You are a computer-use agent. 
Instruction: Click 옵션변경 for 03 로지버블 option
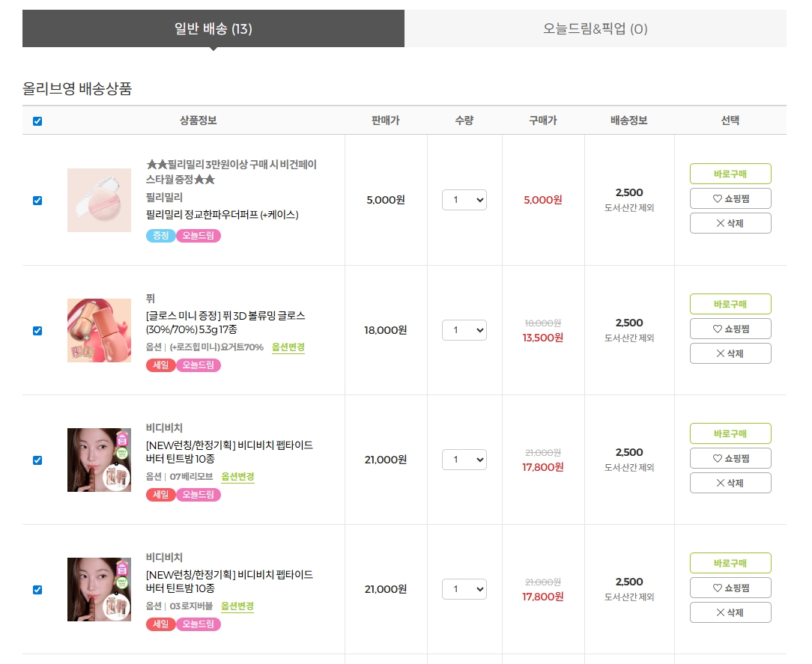237,606
